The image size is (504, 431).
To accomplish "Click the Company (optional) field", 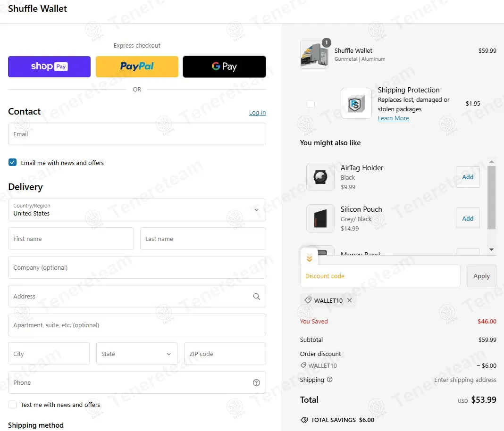I will (x=137, y=267).
